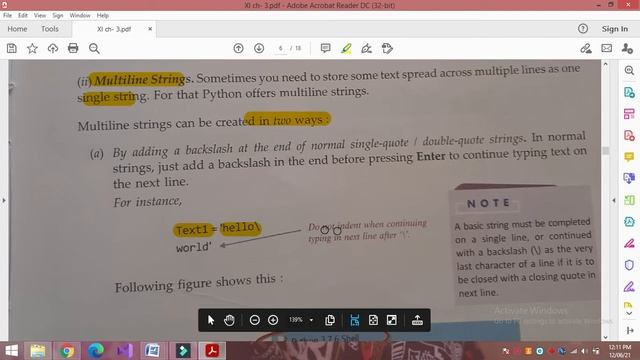Open the 139% zoom level dropdown

(x=301, y=320)
